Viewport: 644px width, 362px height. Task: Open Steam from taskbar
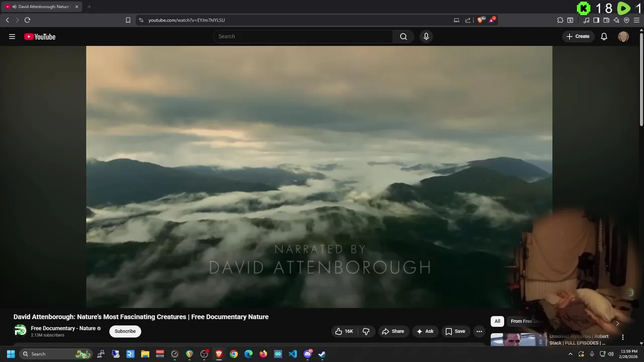(322, 354)
